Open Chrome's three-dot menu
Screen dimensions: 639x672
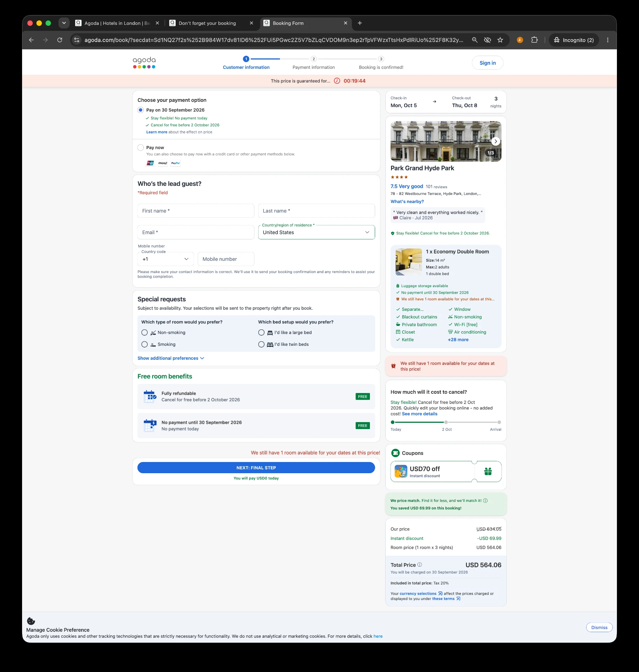(x=608, y=40)
